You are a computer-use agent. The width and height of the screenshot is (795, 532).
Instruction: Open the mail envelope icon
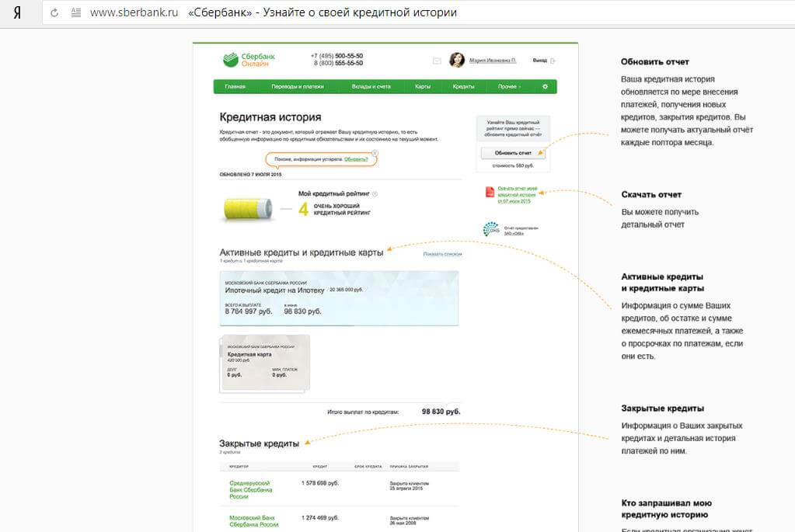437,61
